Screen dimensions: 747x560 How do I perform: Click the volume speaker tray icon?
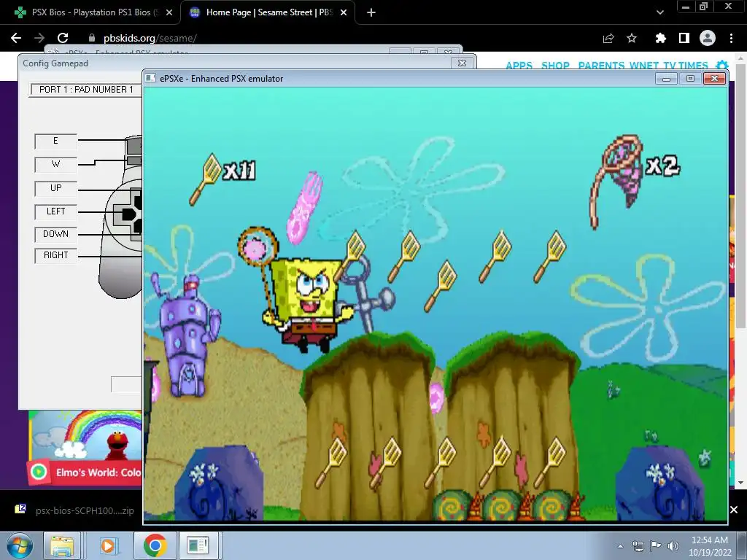673,546
